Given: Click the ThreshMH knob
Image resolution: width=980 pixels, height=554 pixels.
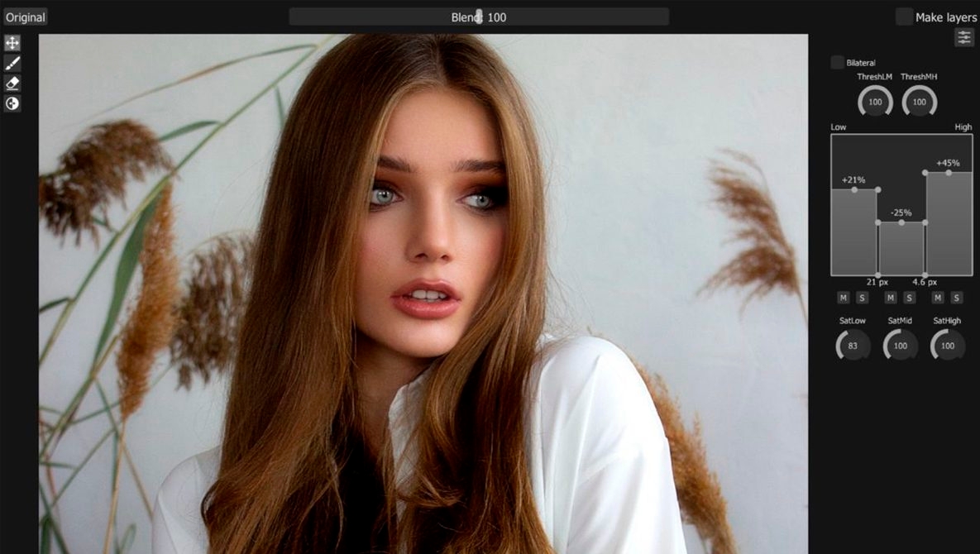Looking at the screenshot, I should [919, 102].
